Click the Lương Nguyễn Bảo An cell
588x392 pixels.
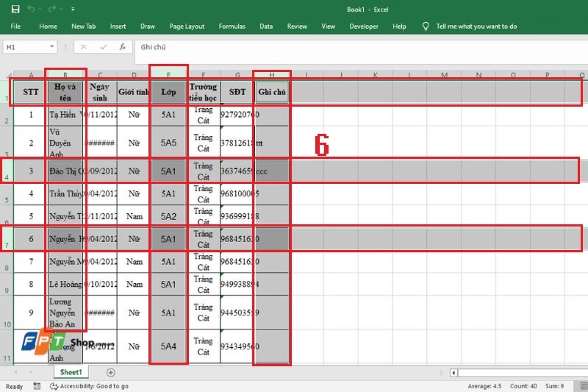pyautogui.click(x=65, y=313)
